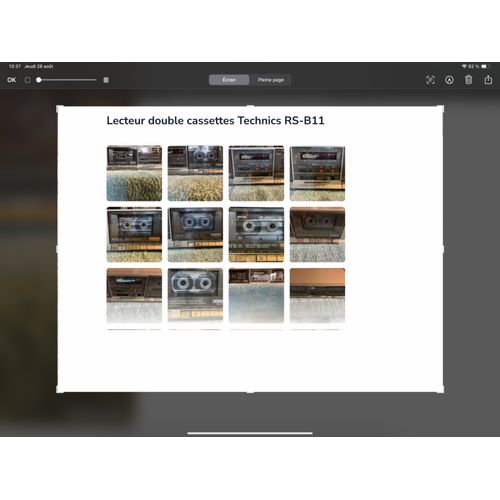Open second thumbnail in the top row

(x=195, y=173)
